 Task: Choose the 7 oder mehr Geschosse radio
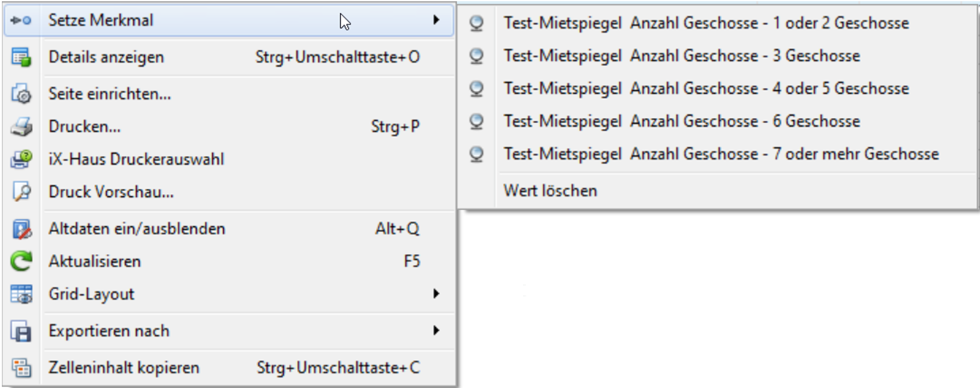[476, 154]
